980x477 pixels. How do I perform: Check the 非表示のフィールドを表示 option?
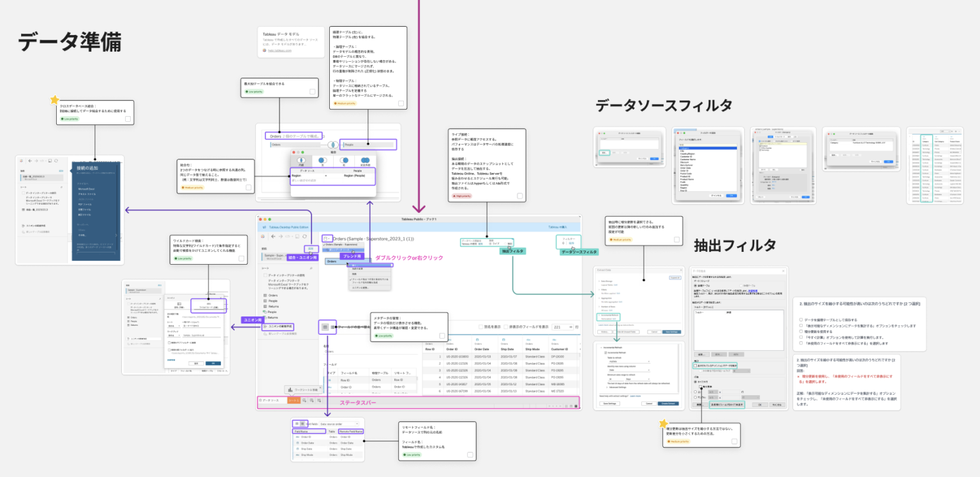pos(505,326)
